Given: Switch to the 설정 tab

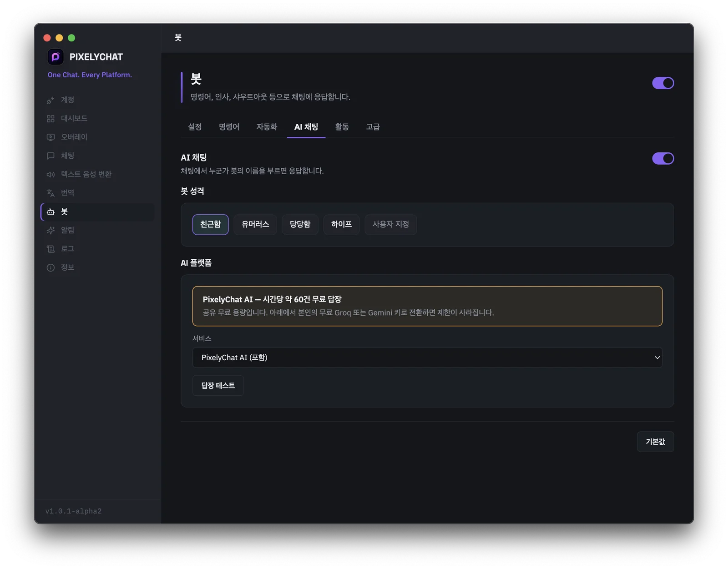Looking at the screenshot, I should tap(195, 127).
